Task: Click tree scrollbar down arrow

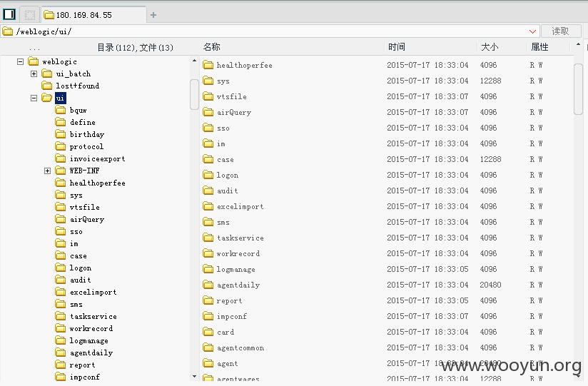Action: click(194, 376)
